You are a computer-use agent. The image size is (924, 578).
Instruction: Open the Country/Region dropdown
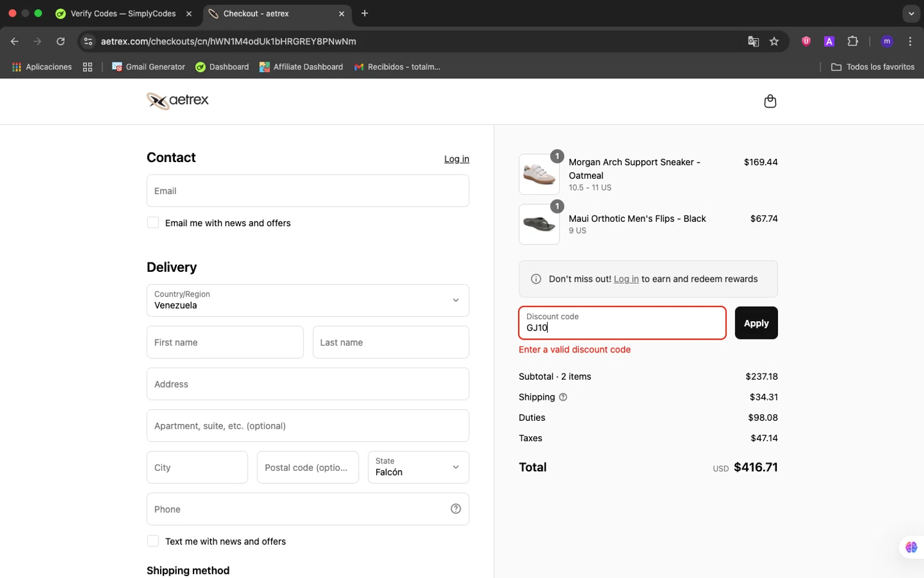[308, 300]
